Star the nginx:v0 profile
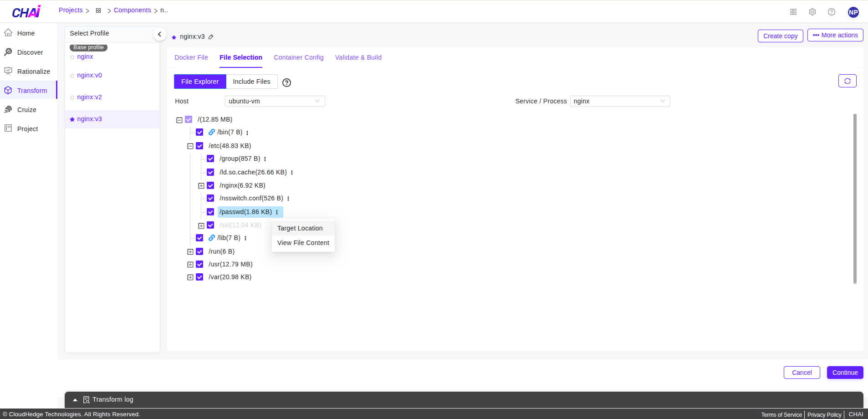 point(72,76)
